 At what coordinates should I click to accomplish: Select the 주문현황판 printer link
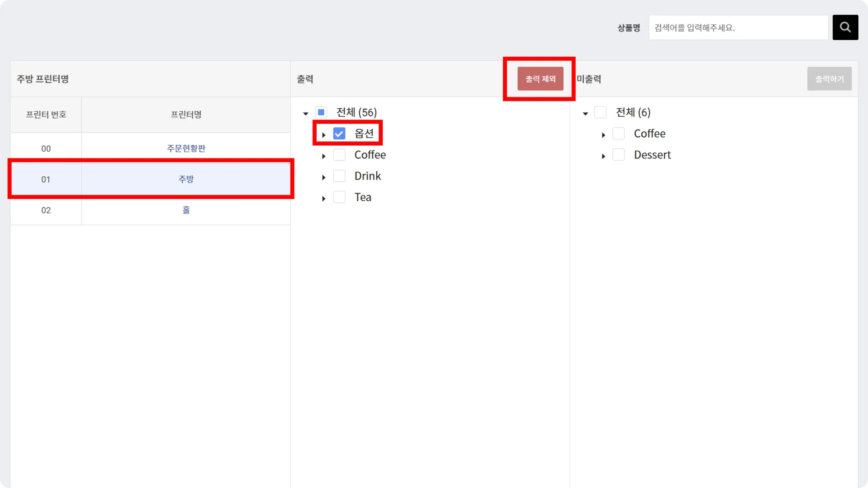[186, 149]
